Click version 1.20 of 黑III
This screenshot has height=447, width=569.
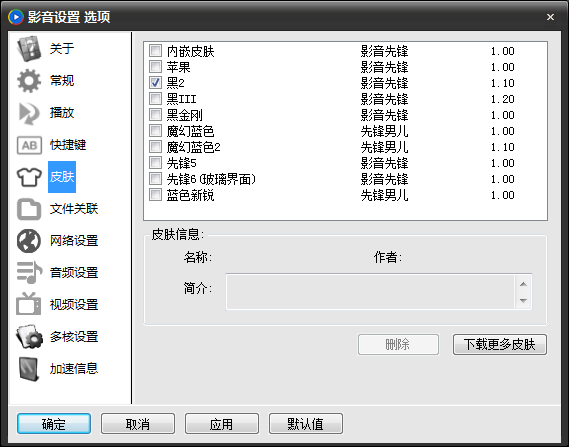pos(503,99)
